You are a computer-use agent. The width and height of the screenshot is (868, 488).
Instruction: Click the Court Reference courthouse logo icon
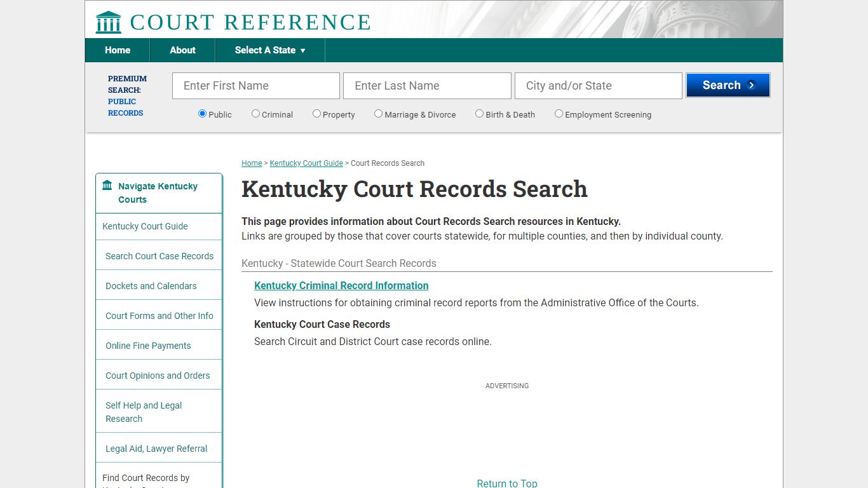[108, 22]
